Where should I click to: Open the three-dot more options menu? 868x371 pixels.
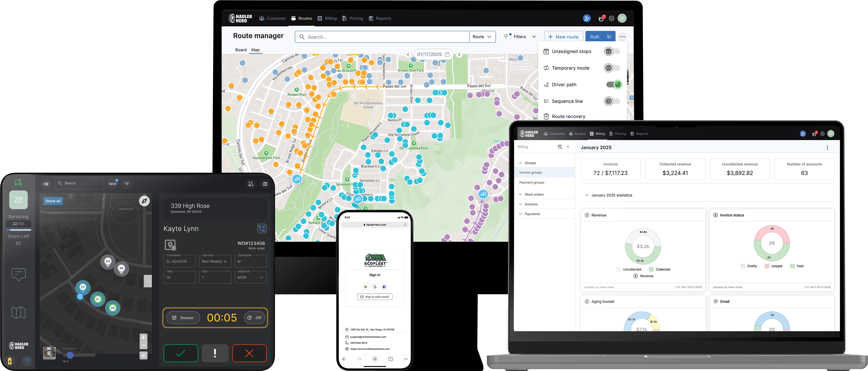coord(622,37)
